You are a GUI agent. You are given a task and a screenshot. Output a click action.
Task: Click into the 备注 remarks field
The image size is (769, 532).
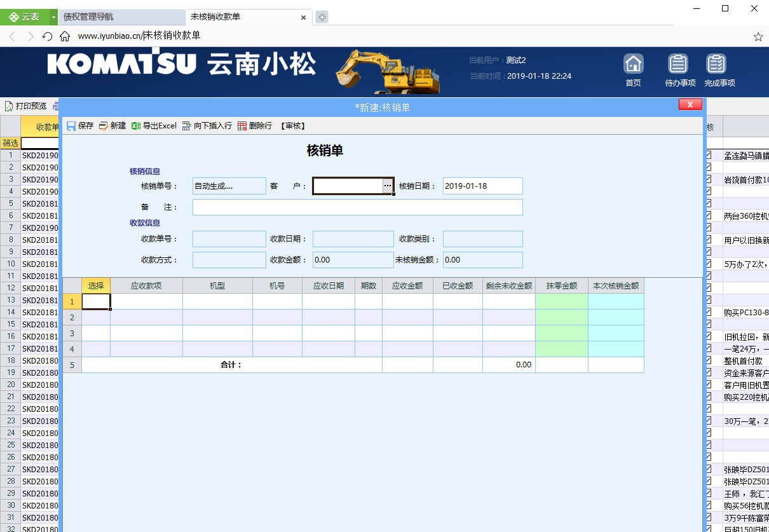358,207
